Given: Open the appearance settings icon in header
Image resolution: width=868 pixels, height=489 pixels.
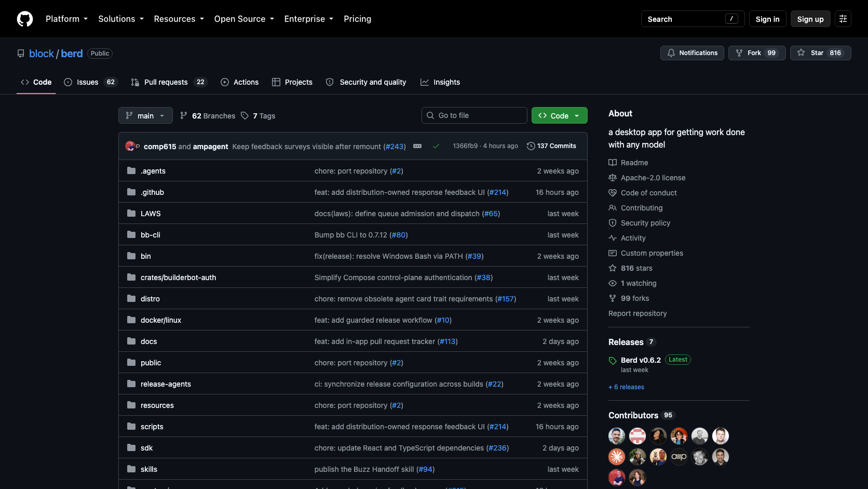Looking at the screenshot, I should tap(843, 19).
